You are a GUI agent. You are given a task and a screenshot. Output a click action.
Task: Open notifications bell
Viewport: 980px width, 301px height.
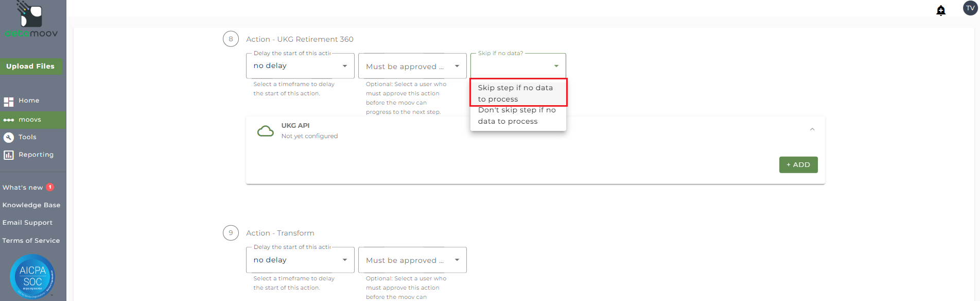coord(941,10)
